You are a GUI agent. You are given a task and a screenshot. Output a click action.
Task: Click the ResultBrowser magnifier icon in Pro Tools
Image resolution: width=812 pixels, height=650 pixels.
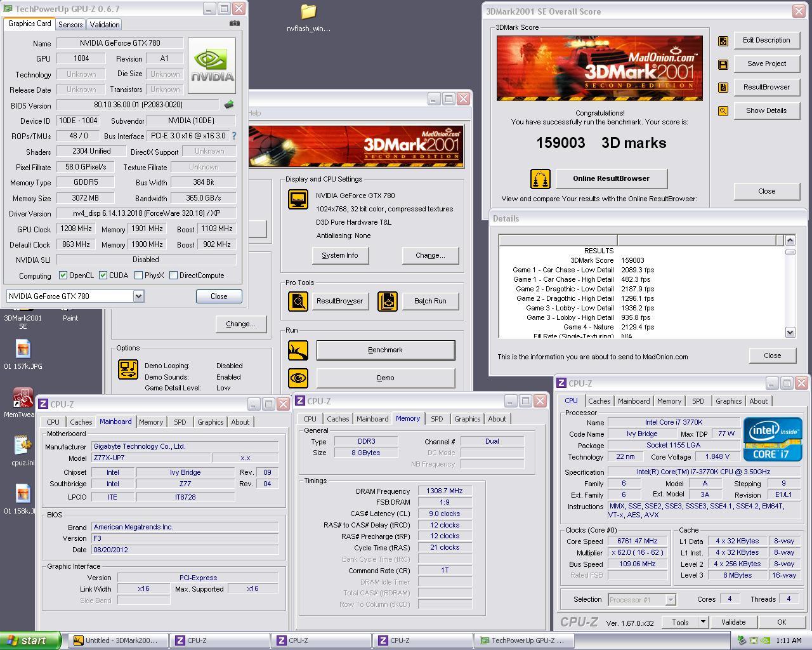[298, 301]
